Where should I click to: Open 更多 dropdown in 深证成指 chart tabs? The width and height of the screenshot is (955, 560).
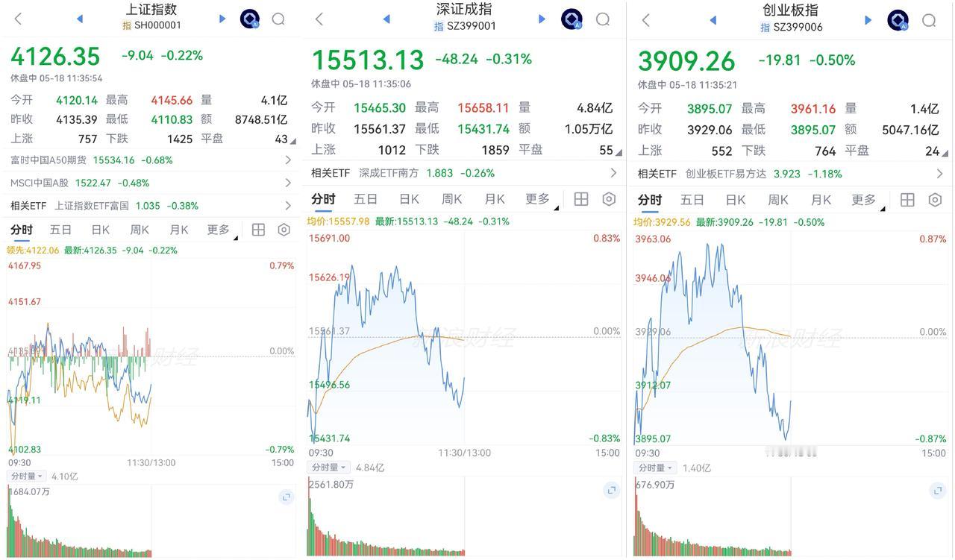pyautogui.click(x=542, y=199)
